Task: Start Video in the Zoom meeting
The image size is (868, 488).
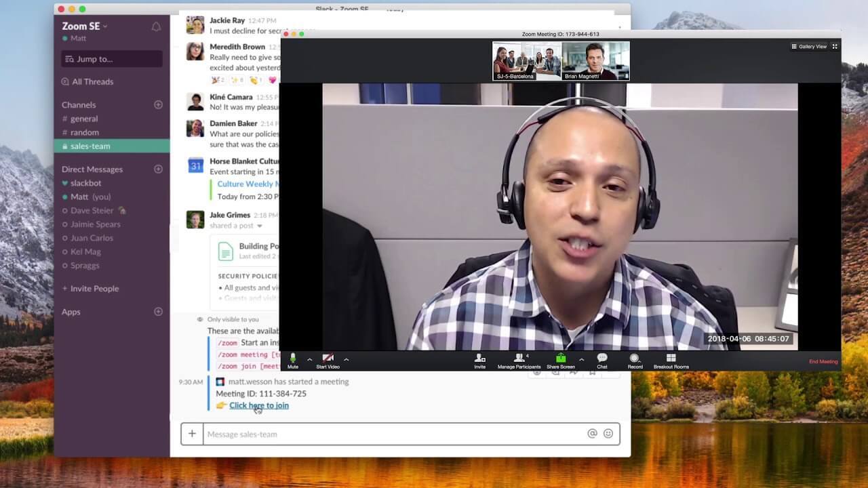Action: tap(328, 361)
